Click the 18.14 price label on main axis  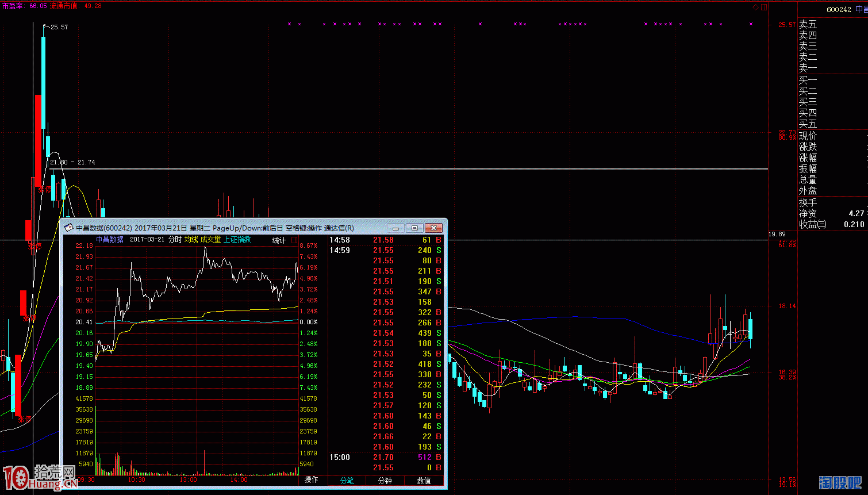[788, 306]
